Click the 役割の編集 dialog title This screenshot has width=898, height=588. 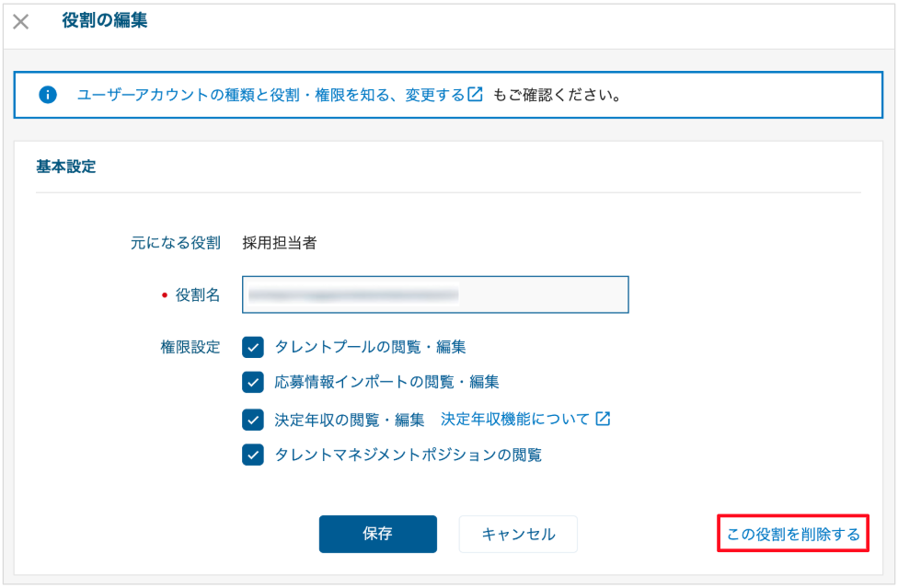point(104,20)
